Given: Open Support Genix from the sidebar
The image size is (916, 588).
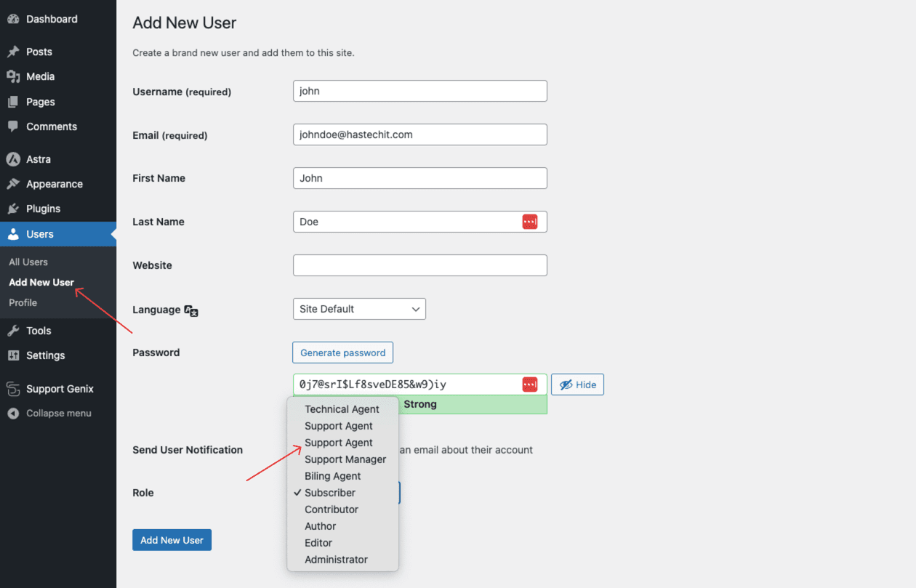Looking at the screenshot, I should 60,389.
